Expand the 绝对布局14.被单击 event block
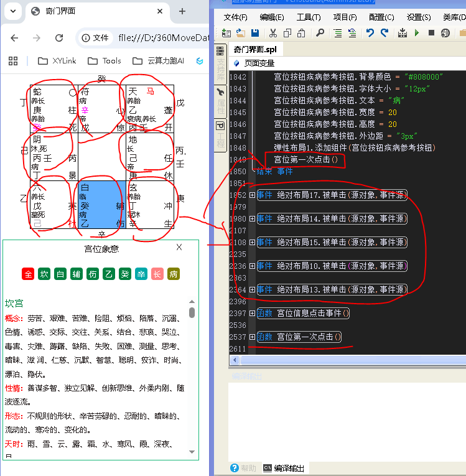Viewport: 466px width, 476px height. 252,218
